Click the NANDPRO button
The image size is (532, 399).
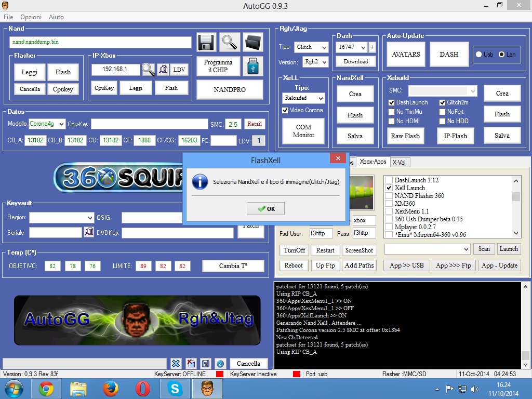(230, 89)
